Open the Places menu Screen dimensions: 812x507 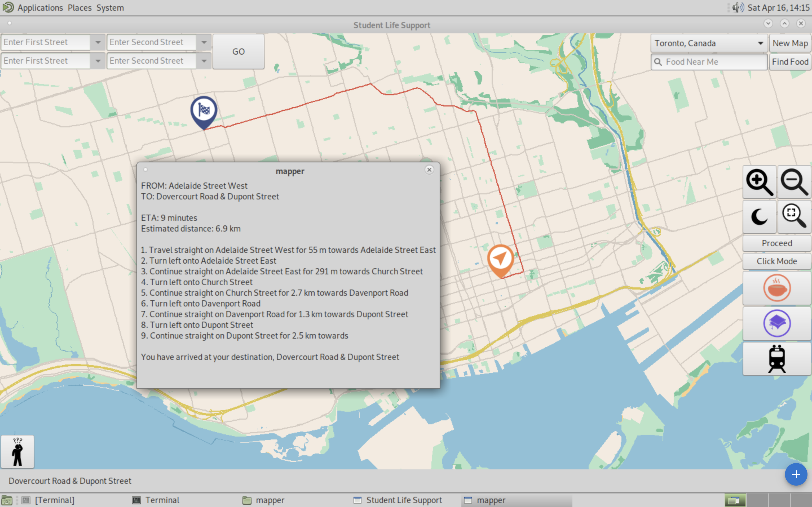[80, 7]
